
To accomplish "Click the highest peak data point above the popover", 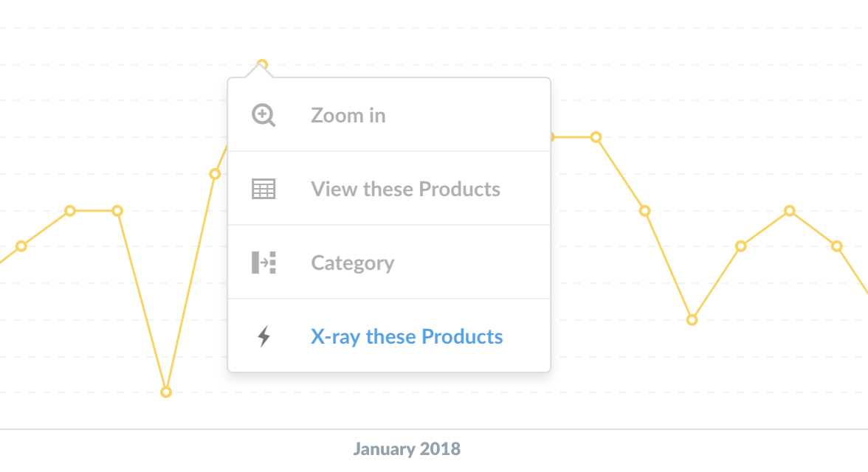I will [x=261, y=65].
